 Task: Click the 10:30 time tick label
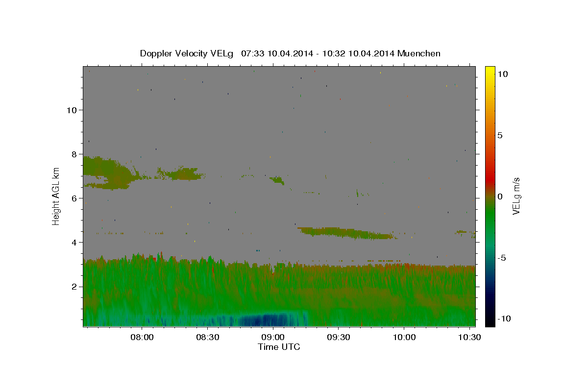(x=469, y=337)
